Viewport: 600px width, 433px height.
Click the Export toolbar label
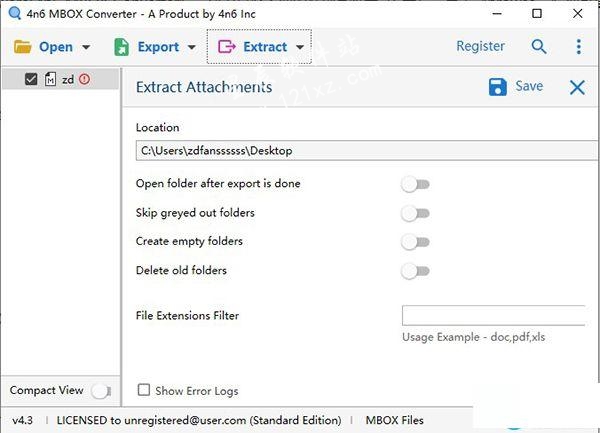tap(158, 47)
